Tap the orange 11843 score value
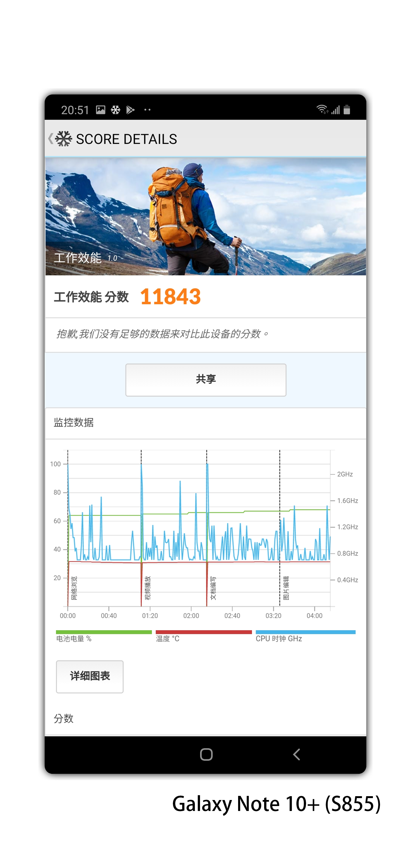Viewport: 411px width, 868px height. click(170, 297)
